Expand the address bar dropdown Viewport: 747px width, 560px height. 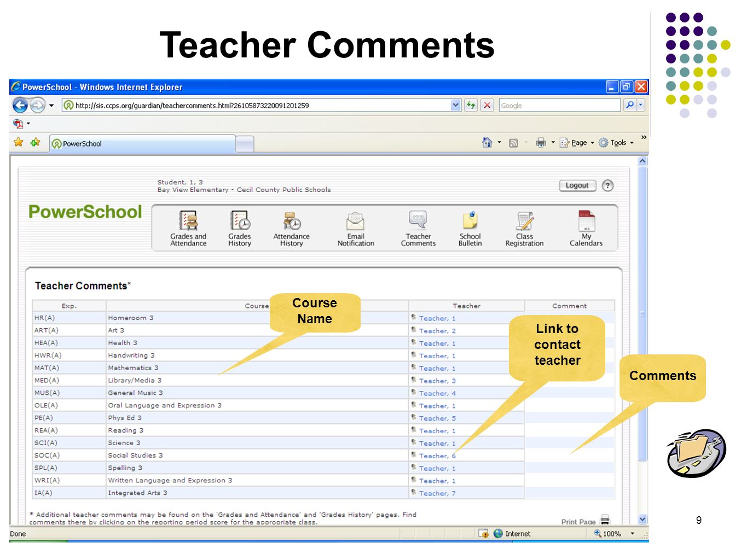coord(456,105)
